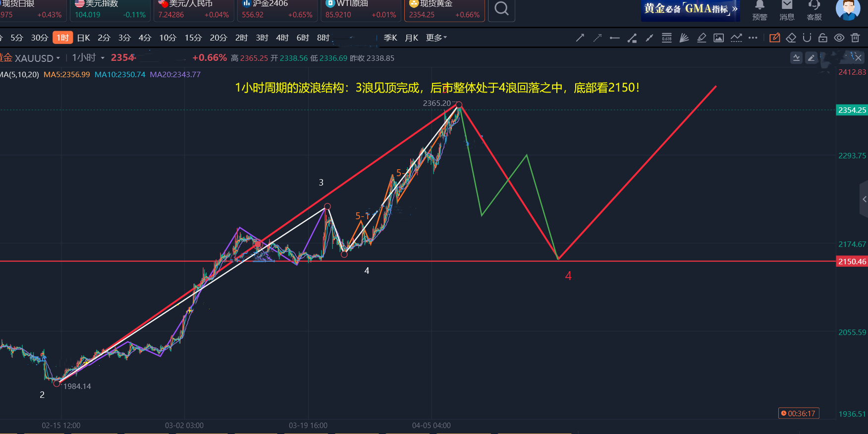Open 客服 customer service headset
868x434 pixels.
tap(814, 10)
